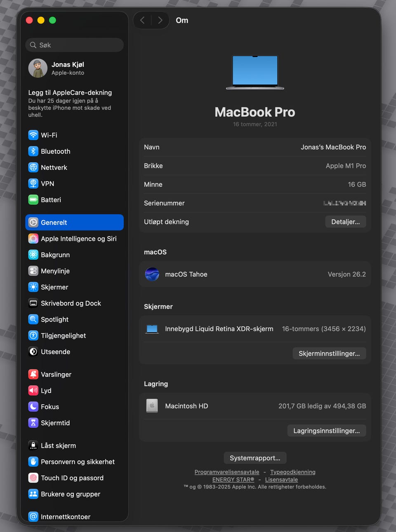Click the macOS Tahoe logo icon
396x532 pixels.
pyautogui.click(x=152, y=274)
